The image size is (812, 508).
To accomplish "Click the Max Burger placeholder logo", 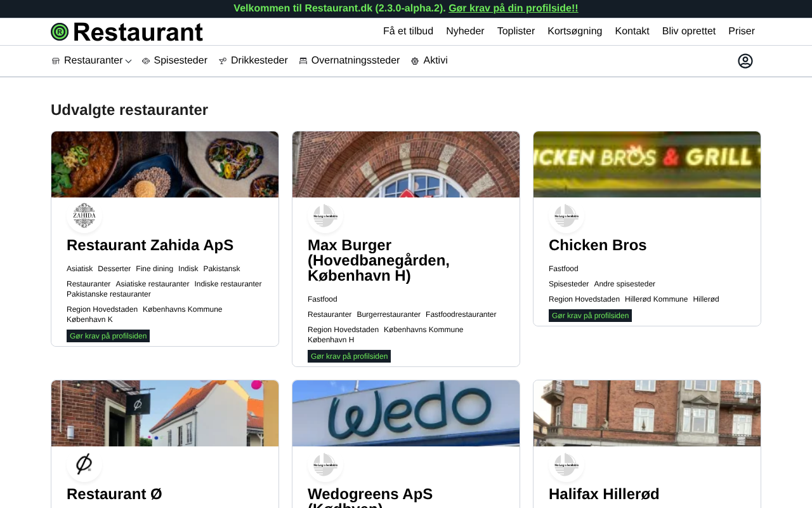I will pyautogui.click(x=325, y=215).
